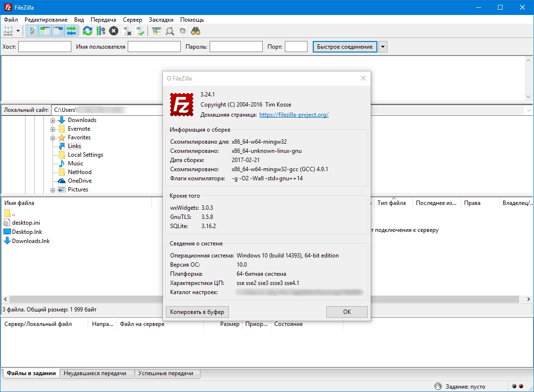This screenshot has width=534, height=392.
Task: Open the Передача menu
Action: [x=103, y=20]
